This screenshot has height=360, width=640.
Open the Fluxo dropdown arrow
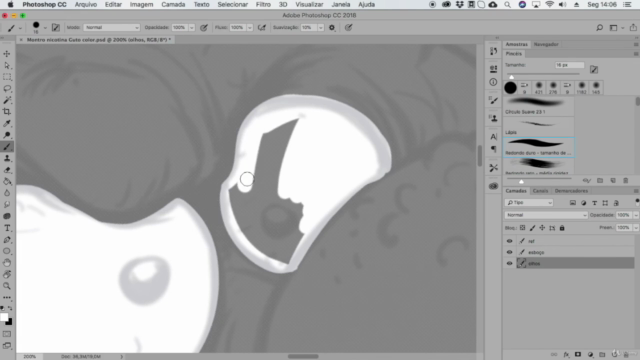[x=249, y=28]
